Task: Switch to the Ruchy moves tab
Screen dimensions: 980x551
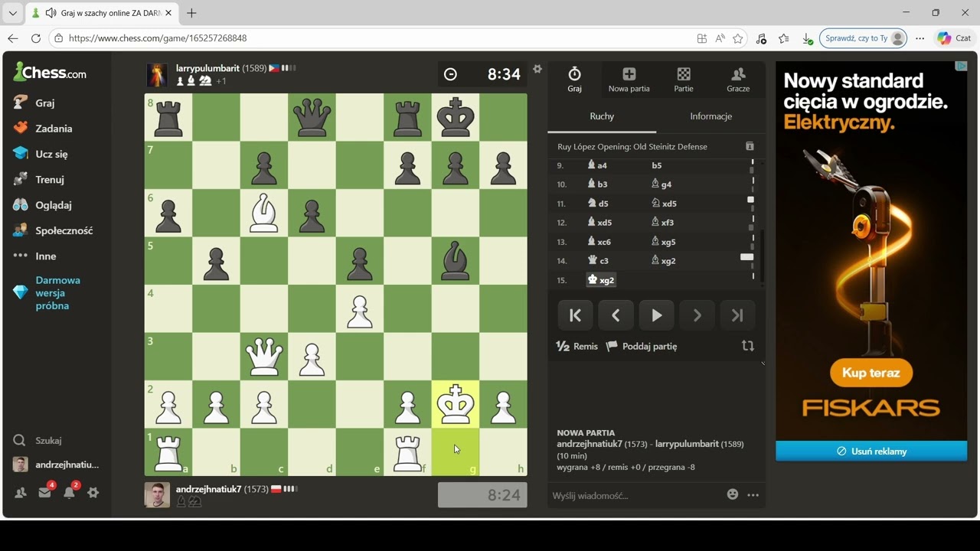Action: (x=602, y=116)
